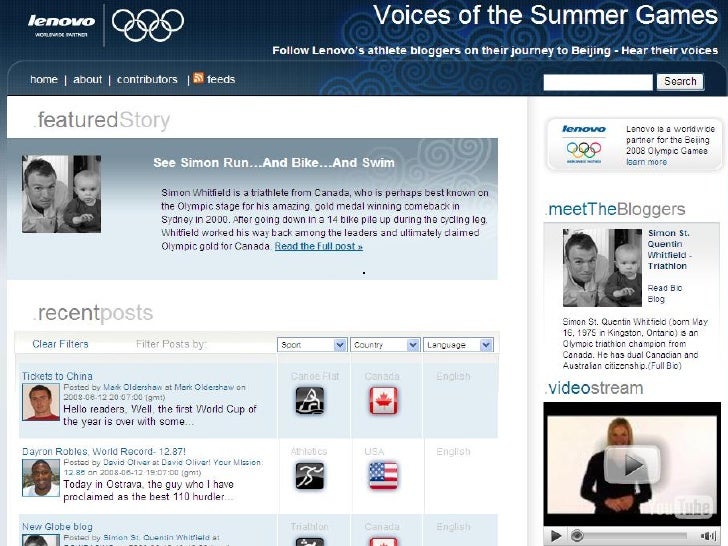Click See Simon Run featured story title

point(274,162)
